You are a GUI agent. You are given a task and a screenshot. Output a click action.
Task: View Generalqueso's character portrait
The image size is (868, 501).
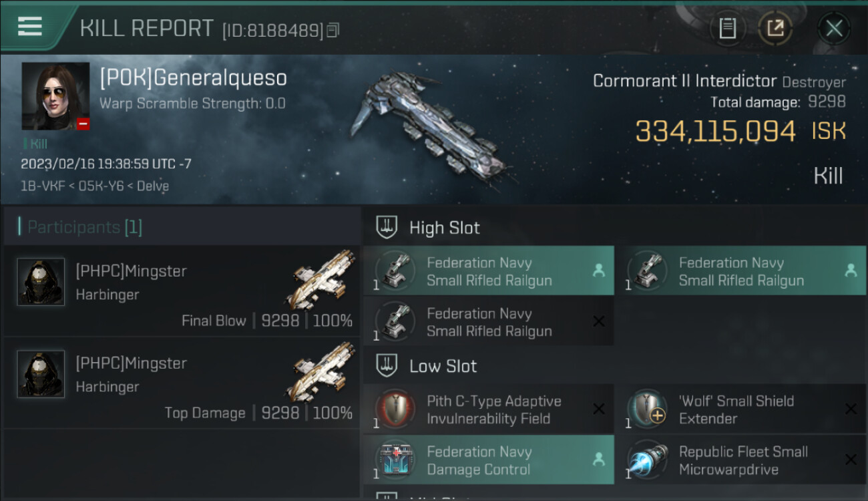[x=55, y=96]
